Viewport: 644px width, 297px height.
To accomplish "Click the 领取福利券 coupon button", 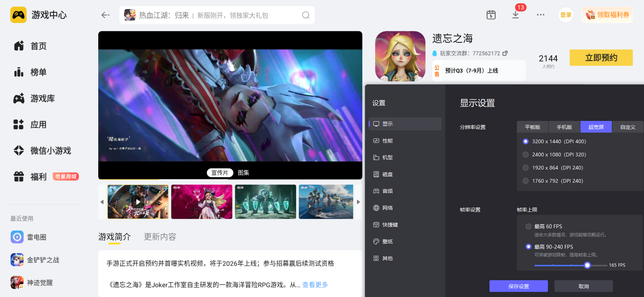I will (x=607, y=15).
